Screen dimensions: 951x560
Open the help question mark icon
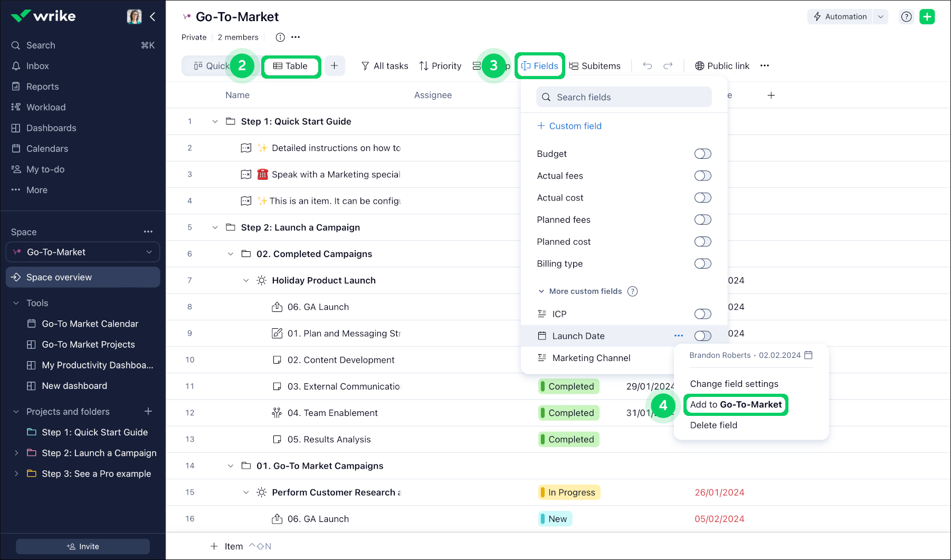tap(906, 16)
